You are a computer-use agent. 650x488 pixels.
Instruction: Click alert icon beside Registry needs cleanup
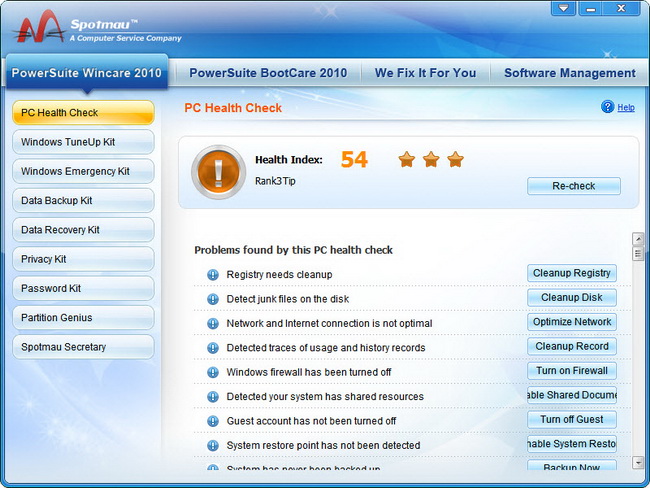(212, 274)
